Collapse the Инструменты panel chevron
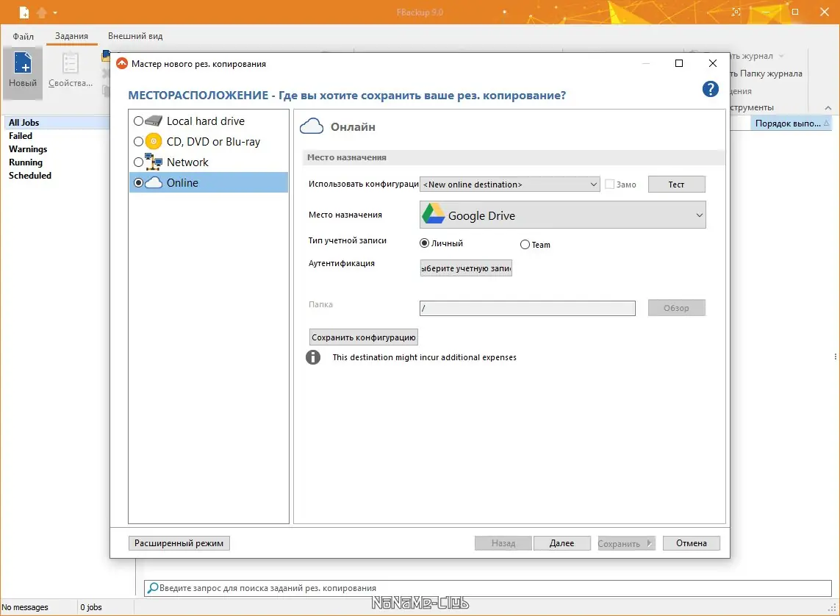840x616 pixels. (x=828, y=107)
